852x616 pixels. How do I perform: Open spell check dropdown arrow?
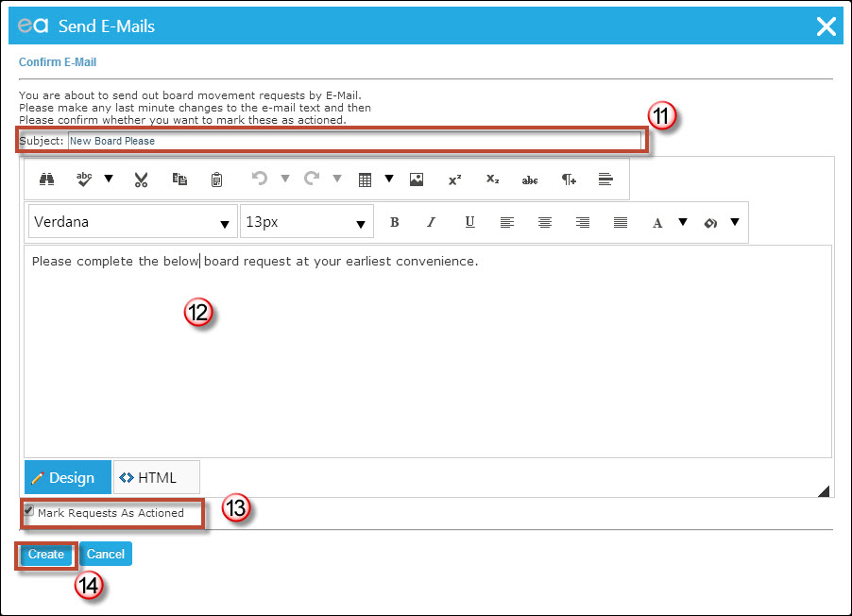(109, 179)
